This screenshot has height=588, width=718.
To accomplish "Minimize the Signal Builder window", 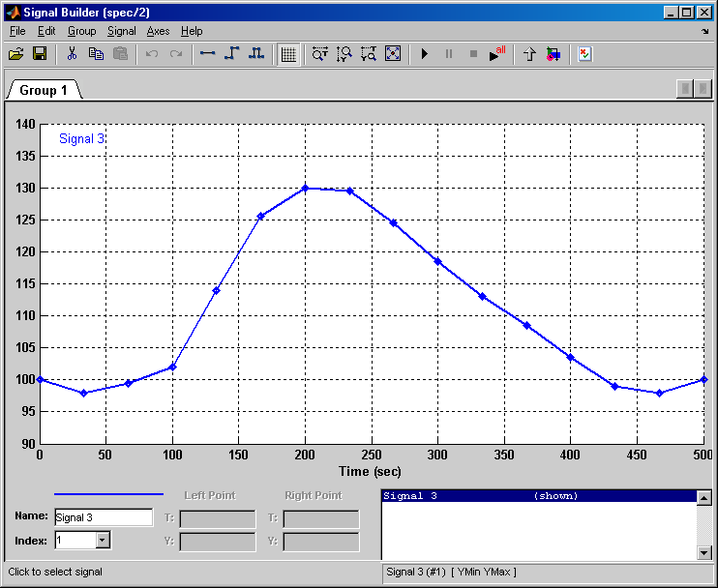I will (x=671, y=13).
